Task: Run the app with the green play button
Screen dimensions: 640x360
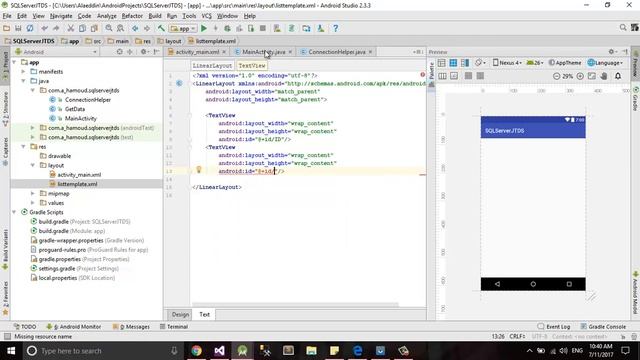Action: pos(204,28)
